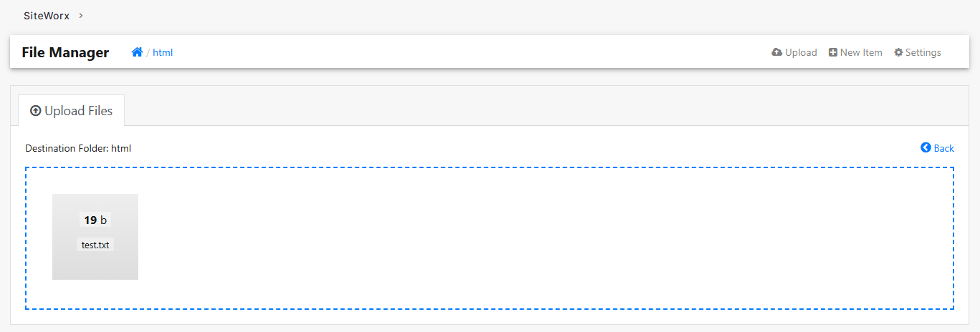This screenshot has width=980, height=332.
Task: Click the upload arrow icon in the tab
Action: coord(36,111)
